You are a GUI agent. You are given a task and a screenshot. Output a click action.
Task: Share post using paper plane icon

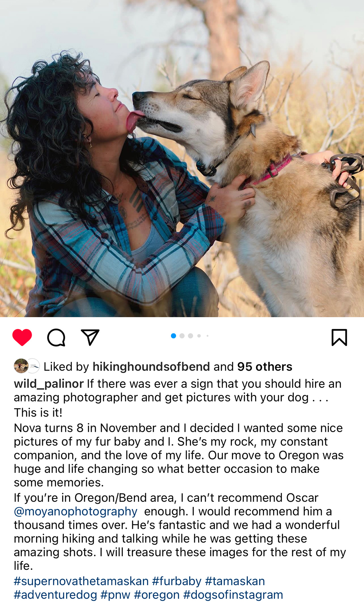coord(90,337)
